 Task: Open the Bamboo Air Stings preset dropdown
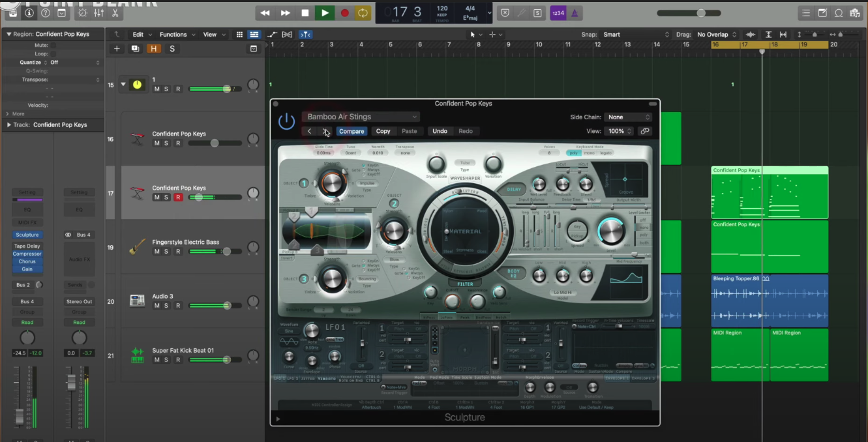[360, 117]
